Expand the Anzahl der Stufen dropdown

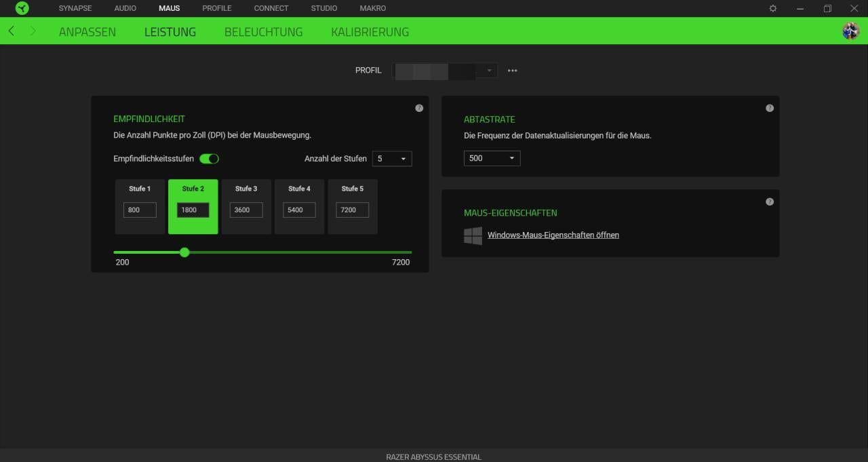pyautogui.click(x=392, y=159)
